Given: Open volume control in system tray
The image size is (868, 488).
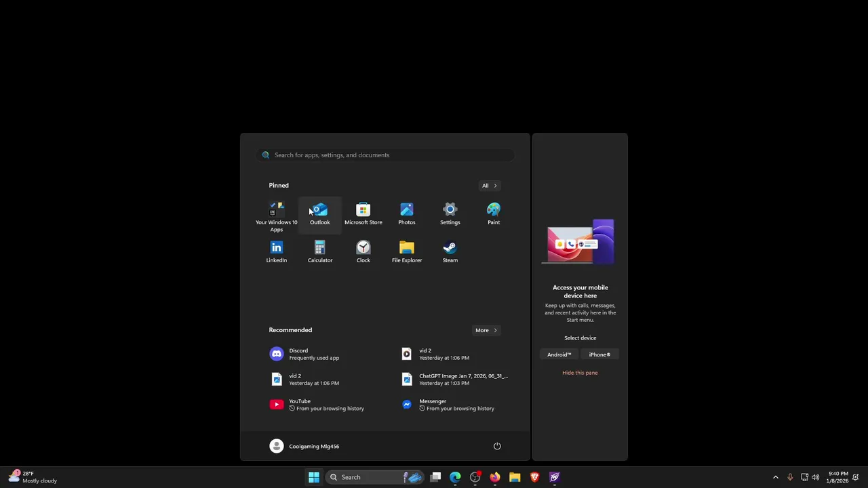Looking at the screenshot, I should click(x=816, y=477).
